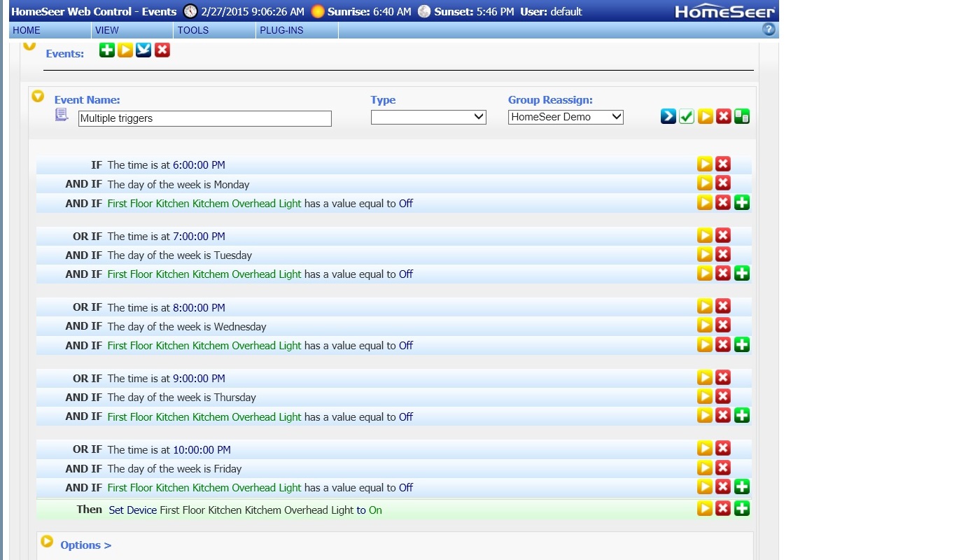This screenshot has height=560, width=959.
Task: Delete the 10:00:00 PM time trigger
Action: [723, 448]
